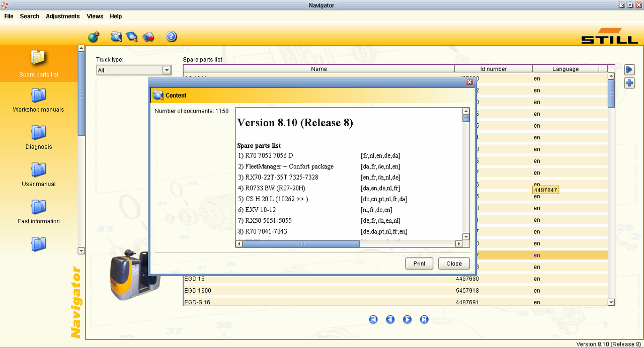Go to next page of parts list
644x348 pixels.
pos(408,319)
